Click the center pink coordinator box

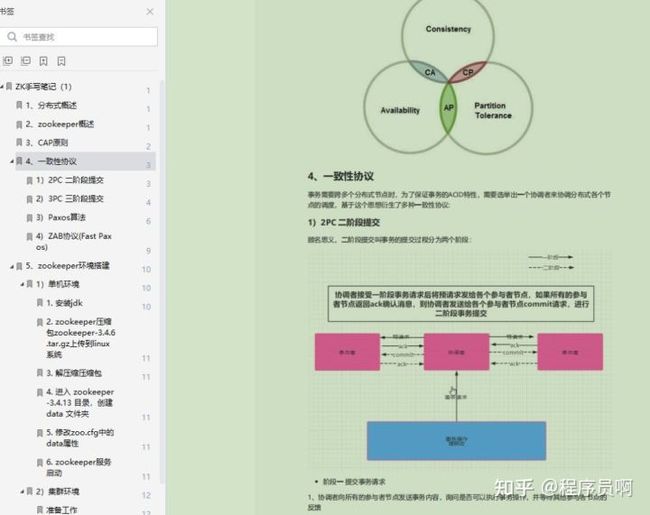pos(456,352)
